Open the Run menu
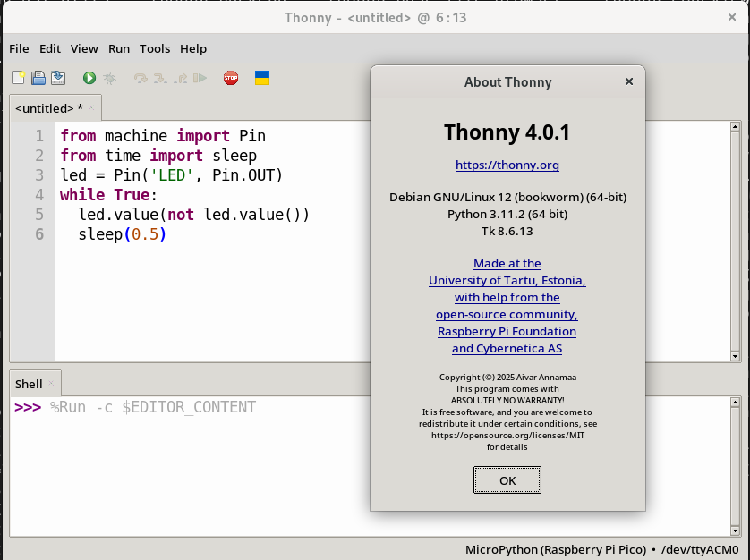 click(119, 48)
